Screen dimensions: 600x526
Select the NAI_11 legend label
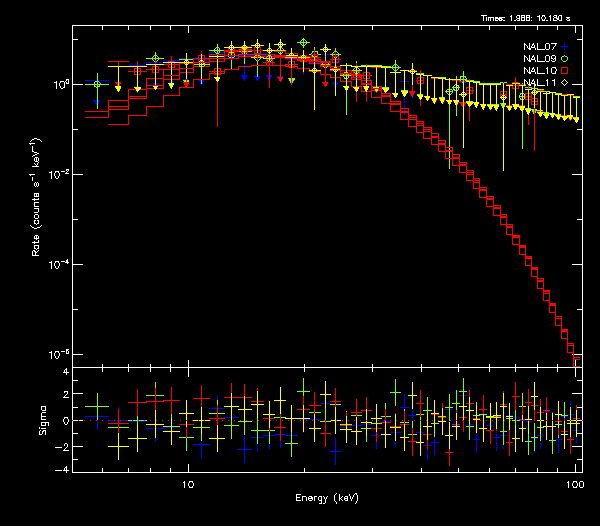coord(540,83)
